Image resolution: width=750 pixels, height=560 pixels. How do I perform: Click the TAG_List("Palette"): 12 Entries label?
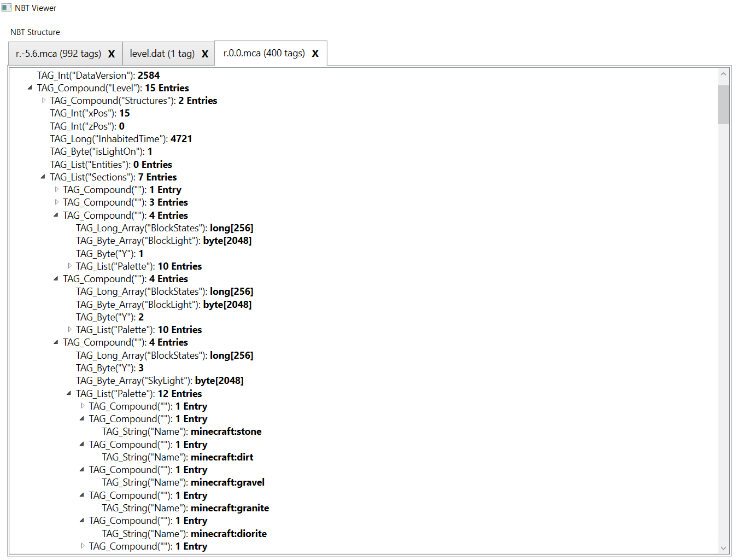click(x=139, y=394)
